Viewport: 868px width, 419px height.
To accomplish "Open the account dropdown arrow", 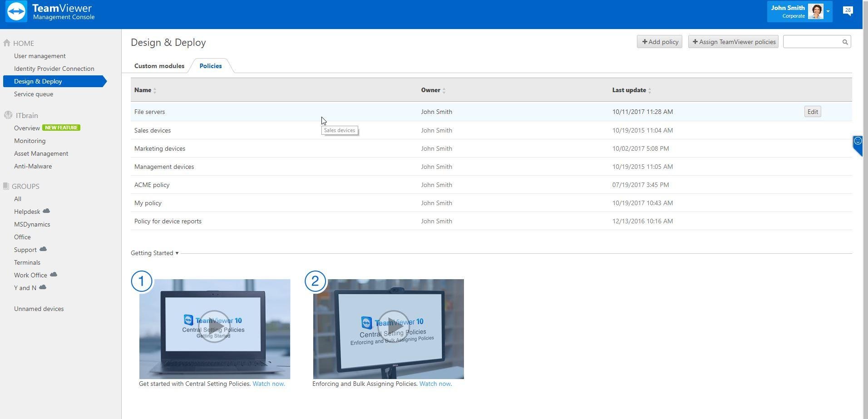I will (828, 11).
